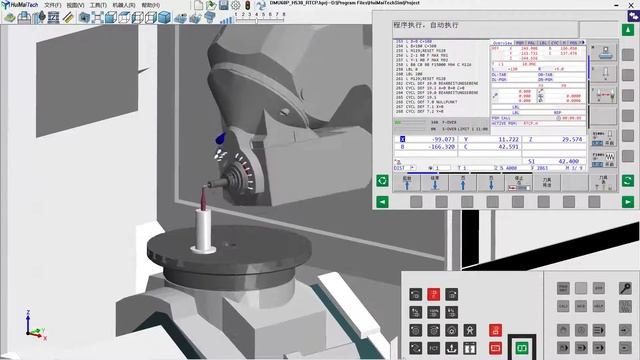Open the 帮助(H) menu

click(x=151, y=5)
